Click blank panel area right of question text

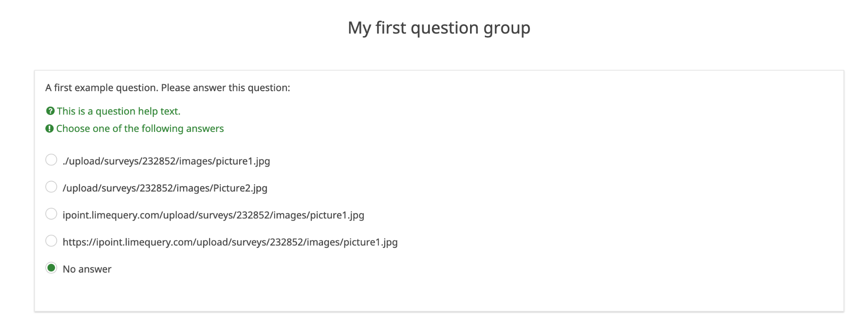(x=551, y=88)
